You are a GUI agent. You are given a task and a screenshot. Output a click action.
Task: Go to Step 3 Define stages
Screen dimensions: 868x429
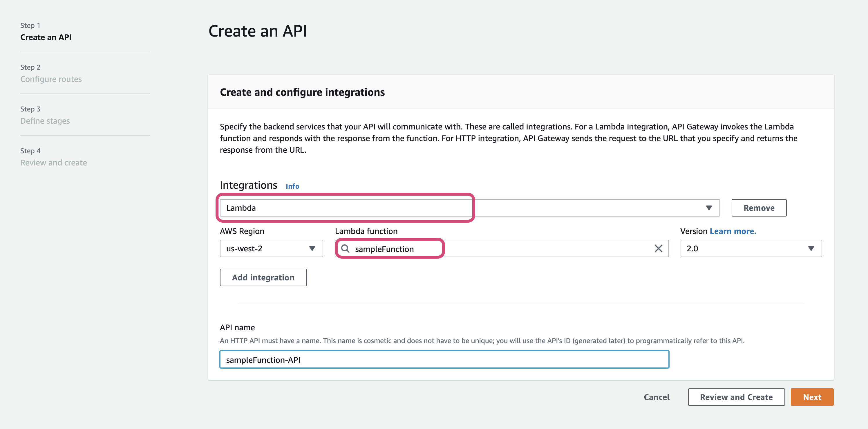(x=45, y=121)
